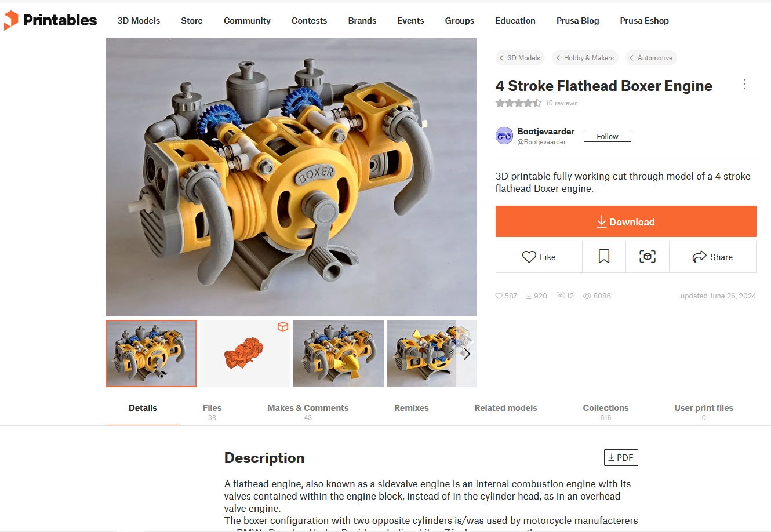
Task: Switch to the Files tab
Action: click(x=212, y=411)
